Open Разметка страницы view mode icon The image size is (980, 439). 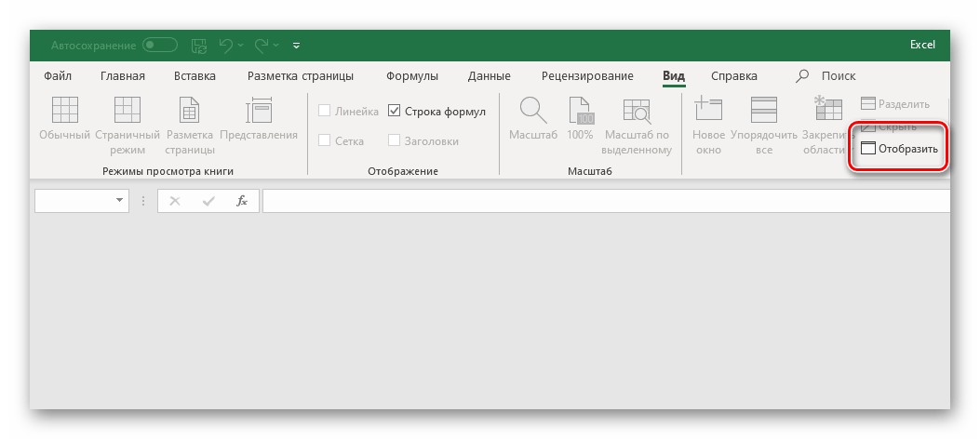pos(189,111)
